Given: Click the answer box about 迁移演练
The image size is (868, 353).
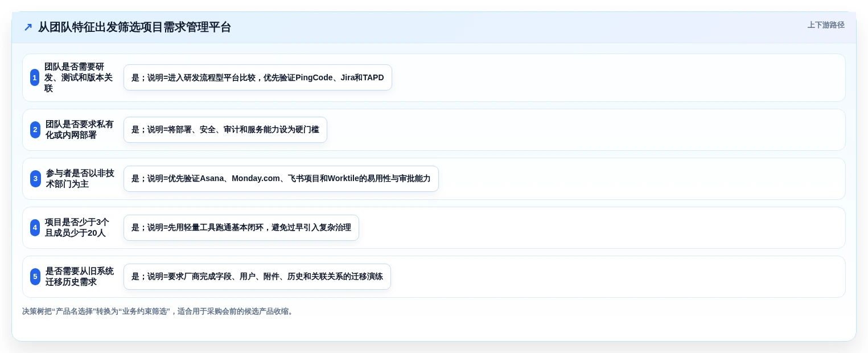Looking at the screenshot, I should coord(257,277).
